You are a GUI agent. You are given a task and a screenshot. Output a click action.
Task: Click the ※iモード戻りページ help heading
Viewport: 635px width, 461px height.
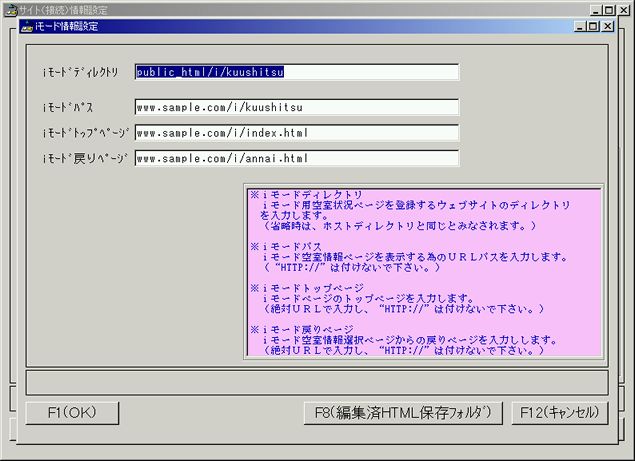(x=302, y=329)
